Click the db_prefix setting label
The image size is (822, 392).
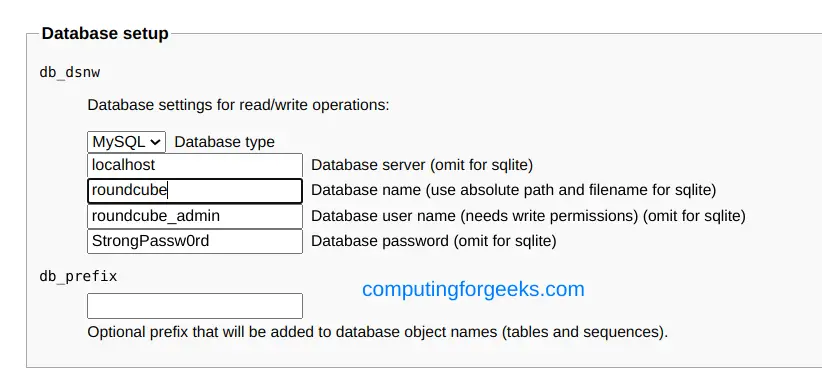coord(78,276)
